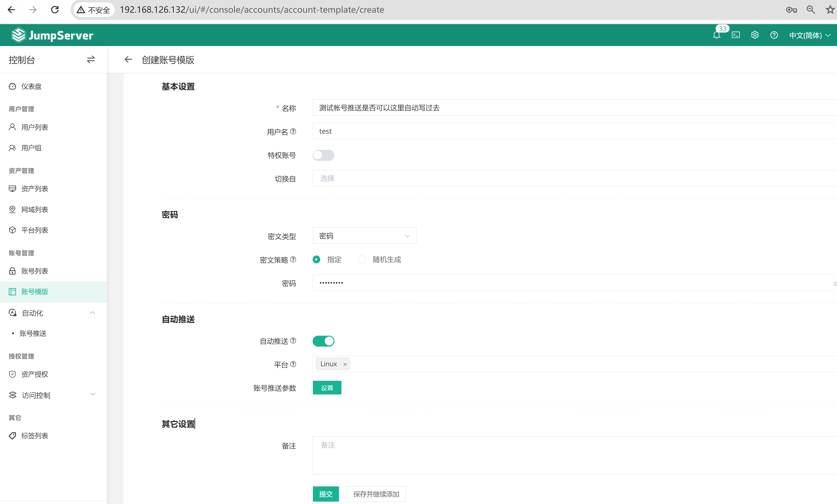Click help icon next to 密文策略 label
Screen dimensions: 837x504
point(293,260)
